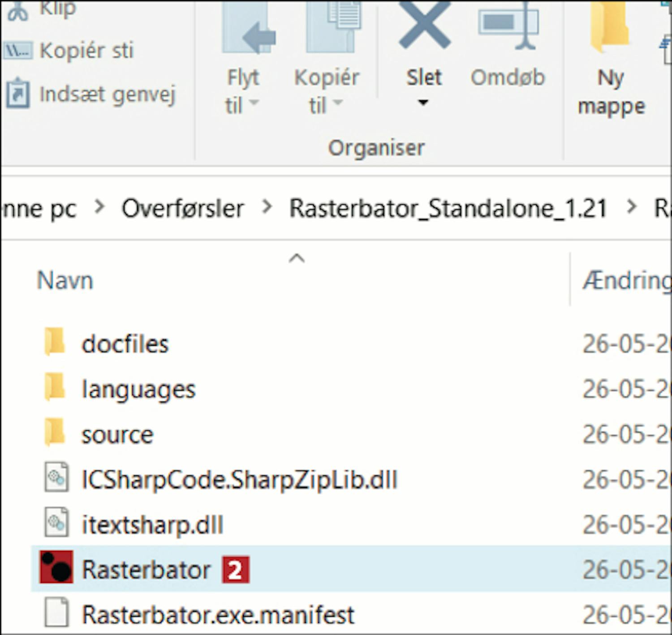Viewport: 672px width, 635px height.
Task: Click the Omdøb label
Action: [508, 77]
